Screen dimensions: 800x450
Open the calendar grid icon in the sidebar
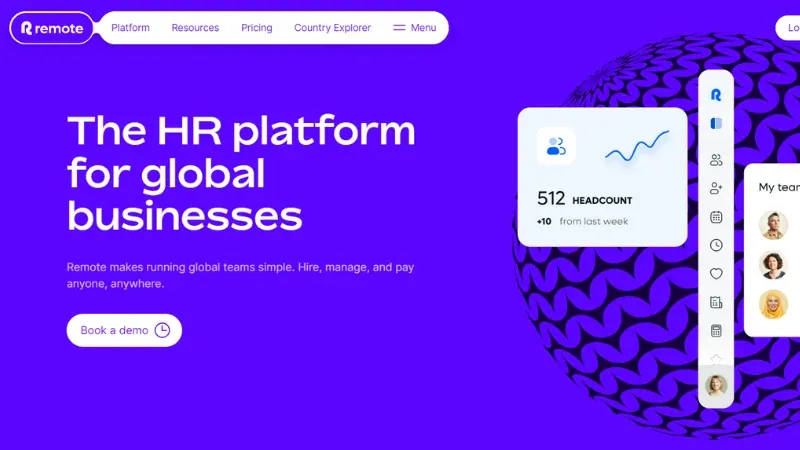pos(716,217)
